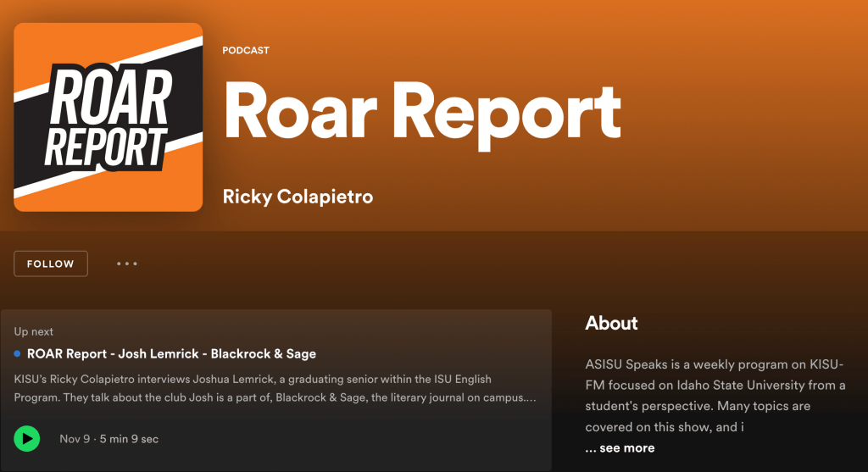This screenshot has width=868, height=472.
Task: Open the three-dot more options menu
Action: [127, 264]
